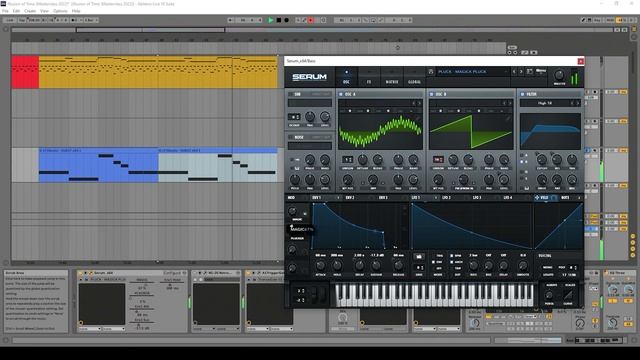Toggle the MONO voicing button
Viewport: 640px width, 360px height.
click(547, 268)
